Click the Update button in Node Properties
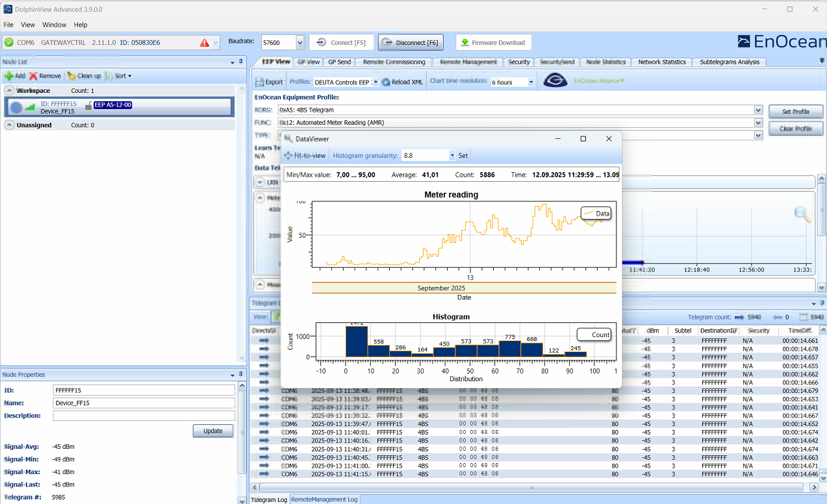Viewport: 827px width, 504px height. (x=212, y=431)
